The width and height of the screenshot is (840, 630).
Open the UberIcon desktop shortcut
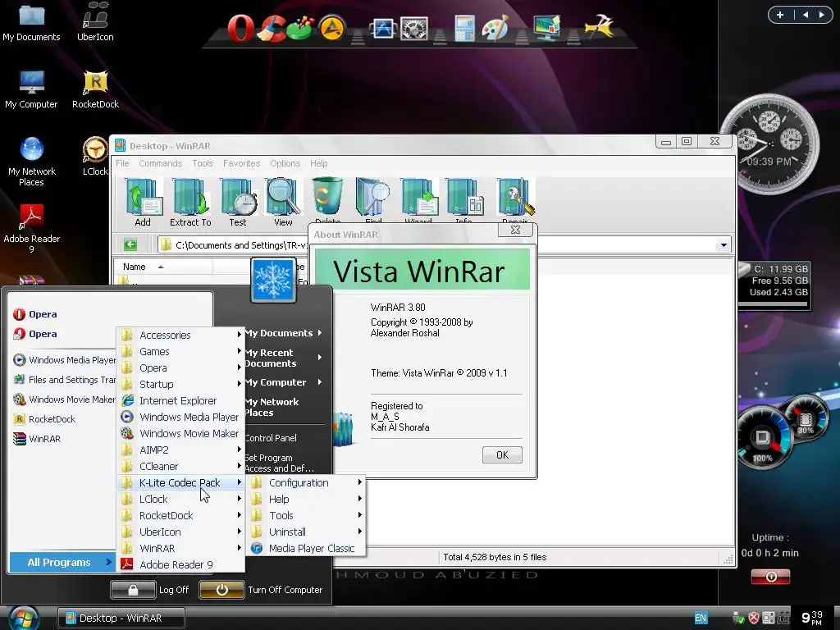(95, 21)
